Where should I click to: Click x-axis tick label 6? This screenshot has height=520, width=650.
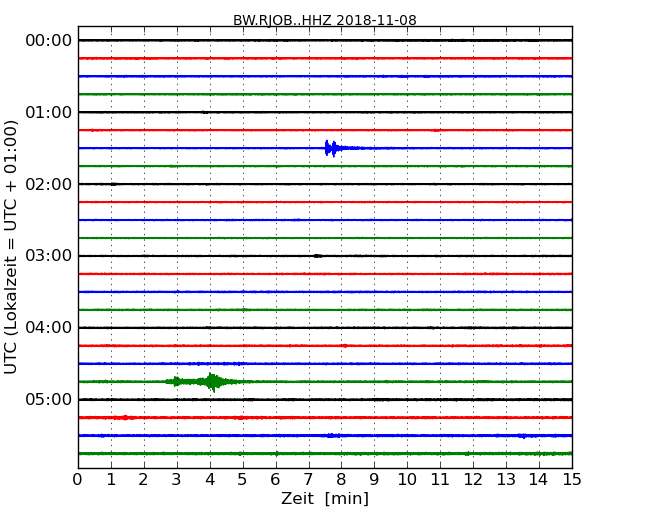[x=276, y=480]
